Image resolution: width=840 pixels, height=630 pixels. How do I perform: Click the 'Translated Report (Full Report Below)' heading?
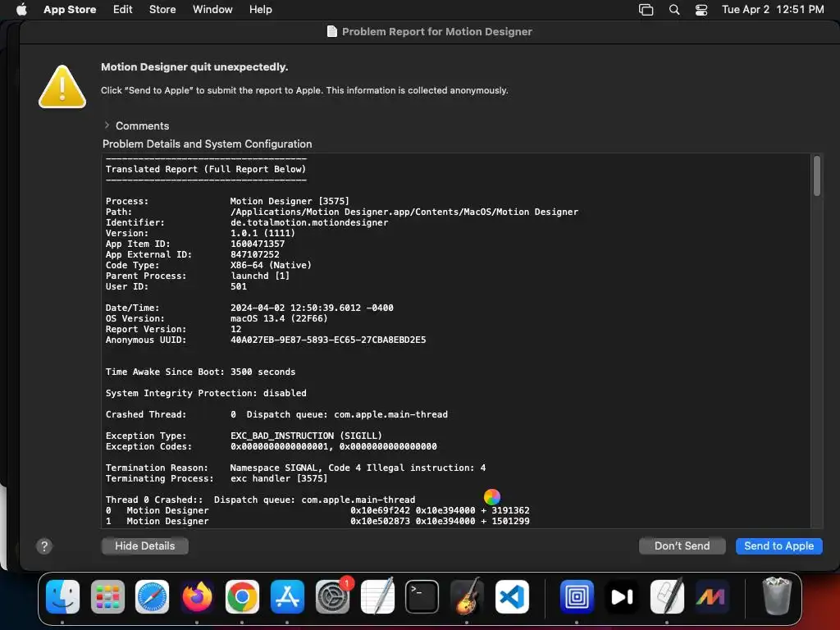pos(206,169)
